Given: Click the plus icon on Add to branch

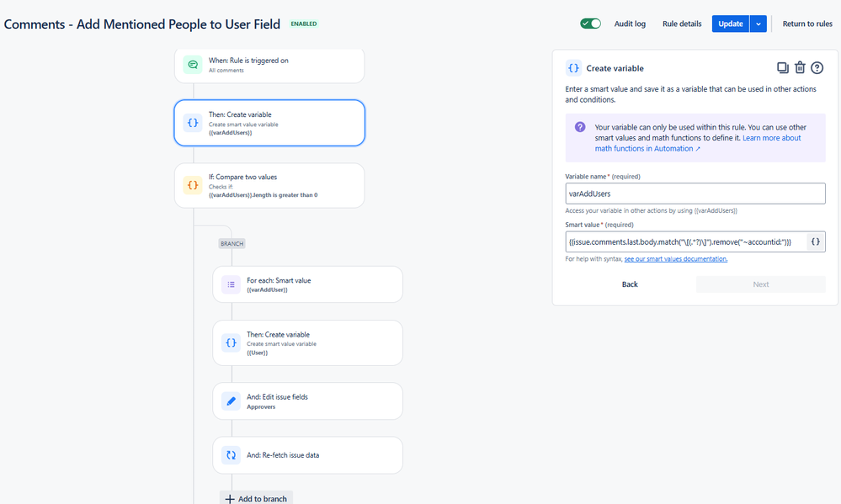Looking at the screenshot, I should [230, 499].
